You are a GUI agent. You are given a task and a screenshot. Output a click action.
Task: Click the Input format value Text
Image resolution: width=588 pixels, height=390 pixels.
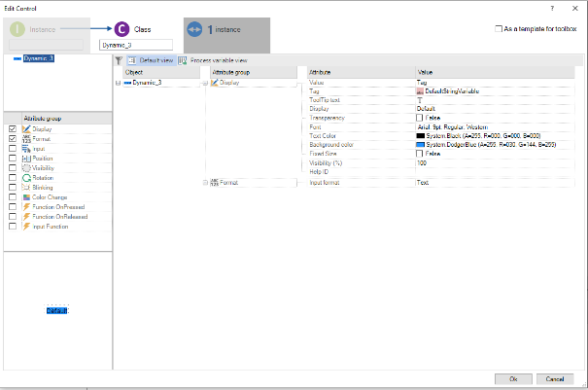[423, 183]
